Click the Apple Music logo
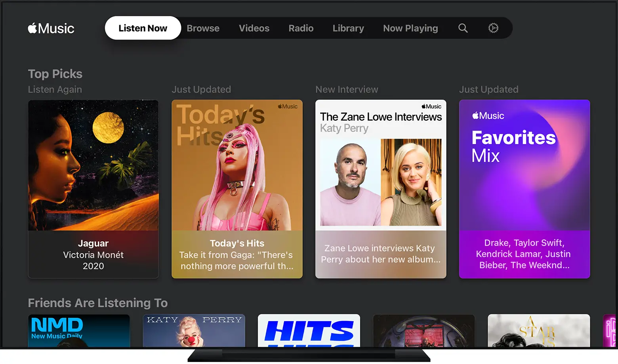Image resolution: width=618 pixels, height=364 pixels. (x=51, y=28)
